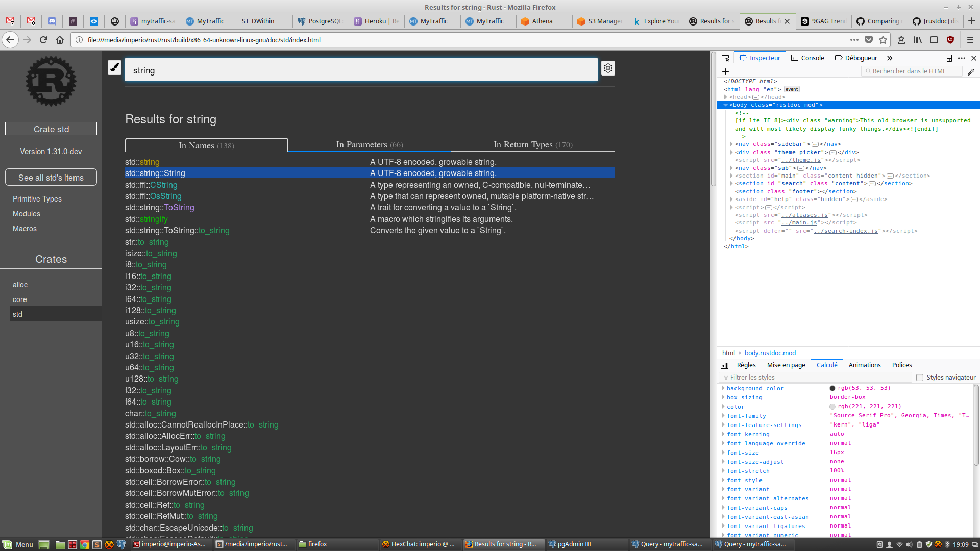Open devtools options with the meatball menu icon

pyautogui.click(x=962, y=58)
